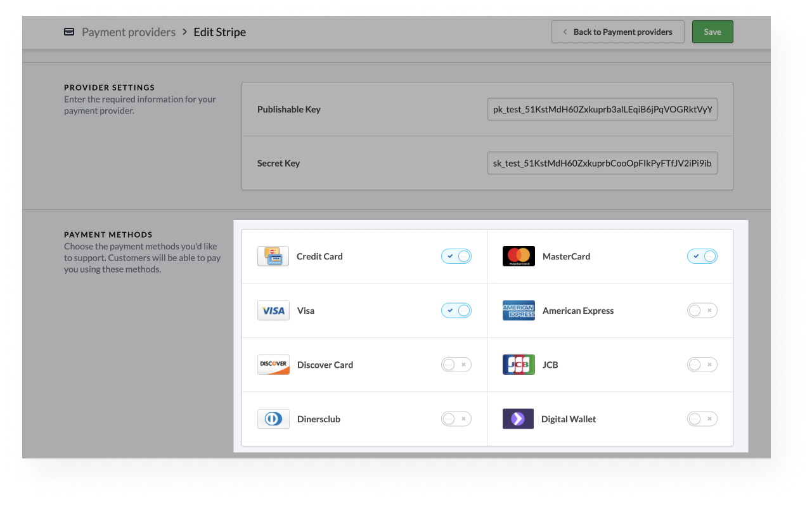Click the Credit Card logo icon
812x506 pixels.
tap(273, 256)
